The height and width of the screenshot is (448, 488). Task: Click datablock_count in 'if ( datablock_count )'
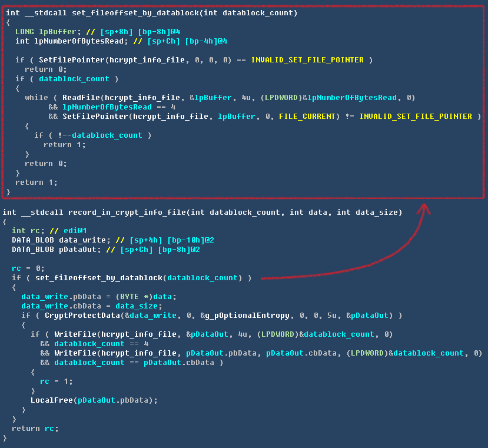tap(74, 79)
